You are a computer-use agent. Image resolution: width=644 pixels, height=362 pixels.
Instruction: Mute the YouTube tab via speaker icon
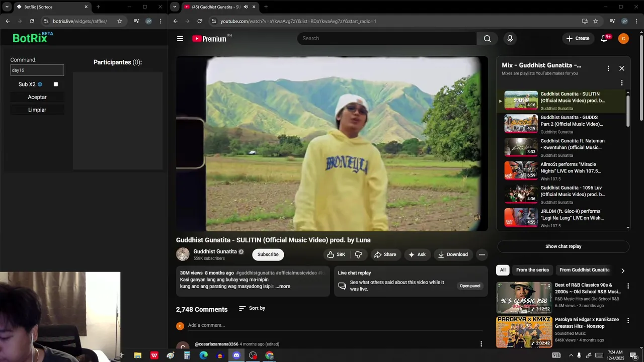tap(246, 7)
